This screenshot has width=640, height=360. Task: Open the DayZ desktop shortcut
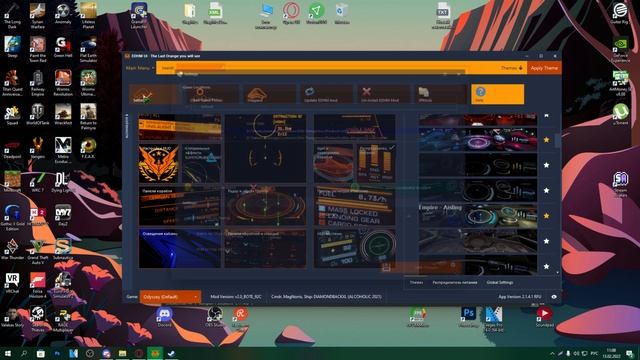[63, 216]
